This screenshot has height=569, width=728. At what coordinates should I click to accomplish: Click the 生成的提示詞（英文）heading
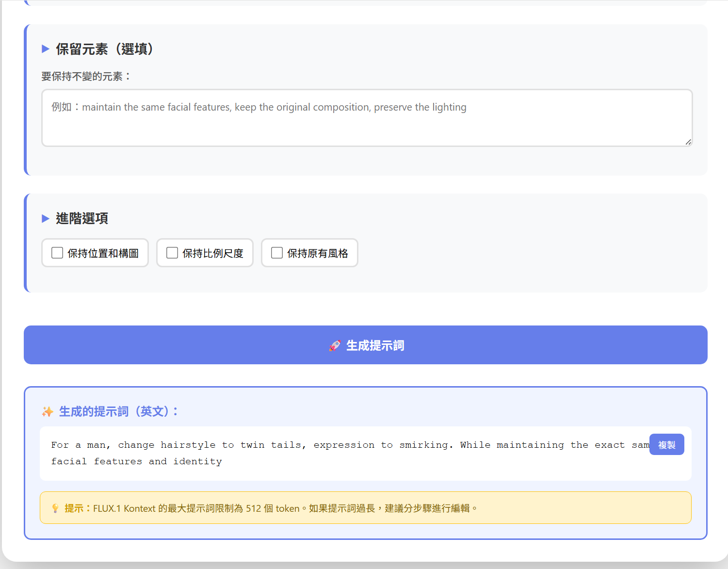click(119, 412)
